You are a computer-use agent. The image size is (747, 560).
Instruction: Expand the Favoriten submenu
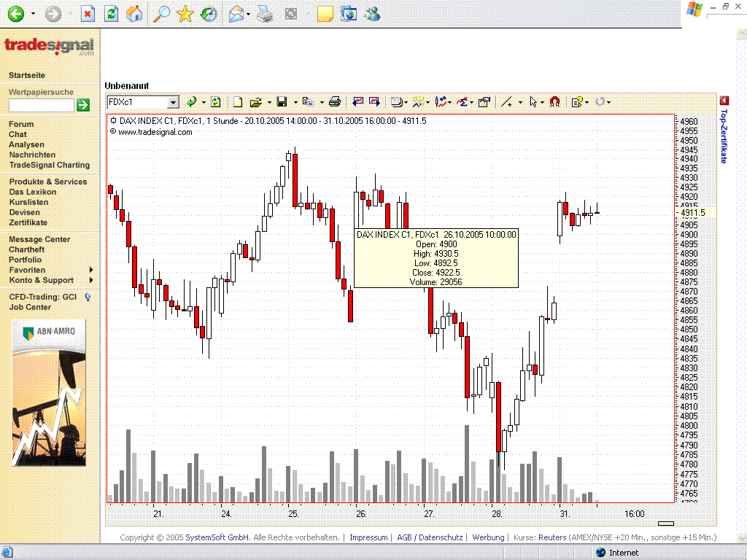[91, 270]
